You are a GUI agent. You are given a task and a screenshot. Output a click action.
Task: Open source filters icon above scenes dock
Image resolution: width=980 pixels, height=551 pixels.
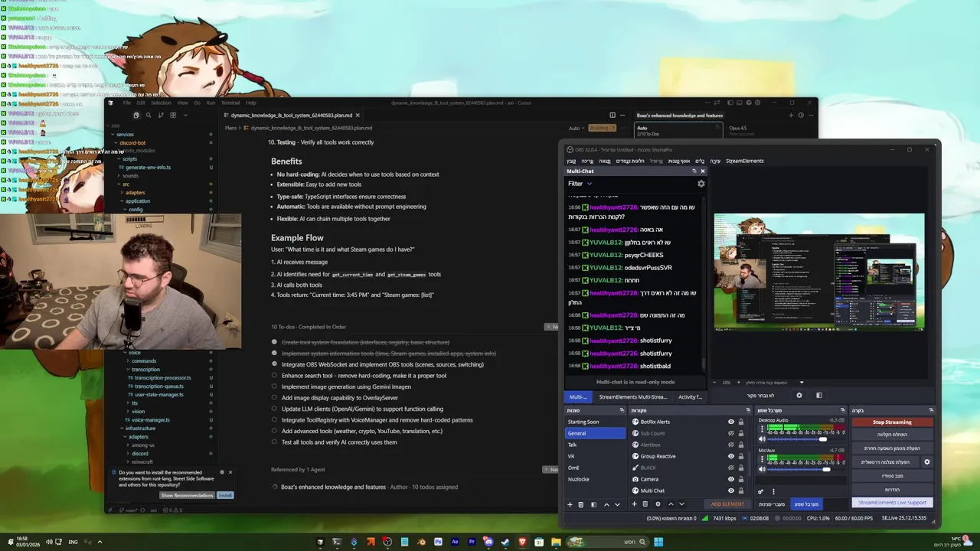[819, 396]
